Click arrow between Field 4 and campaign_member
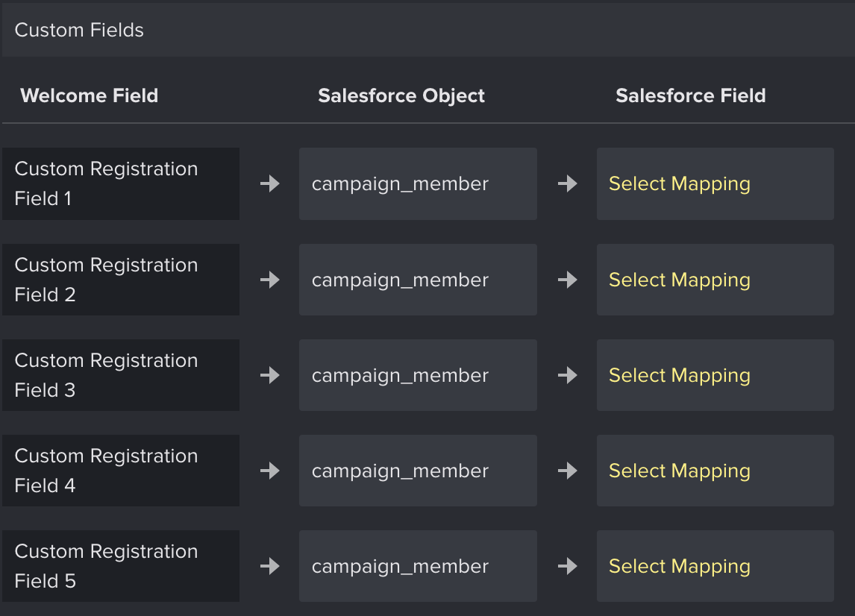Screen dimensions: 855x616 [270, 471]
